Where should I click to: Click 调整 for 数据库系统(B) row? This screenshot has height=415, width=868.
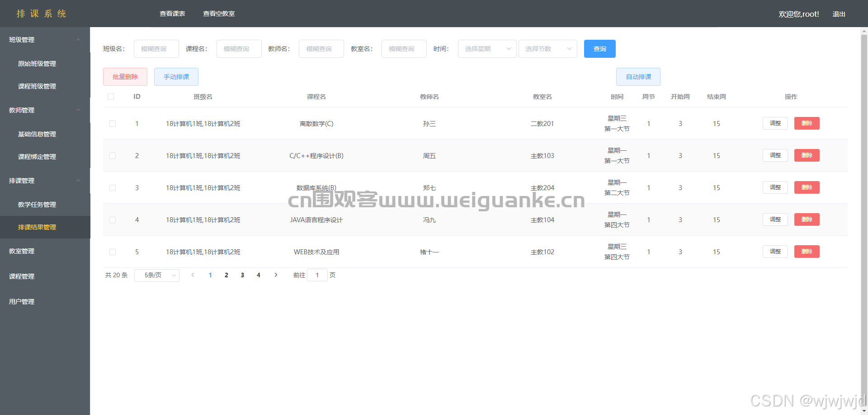click(775, 187)
